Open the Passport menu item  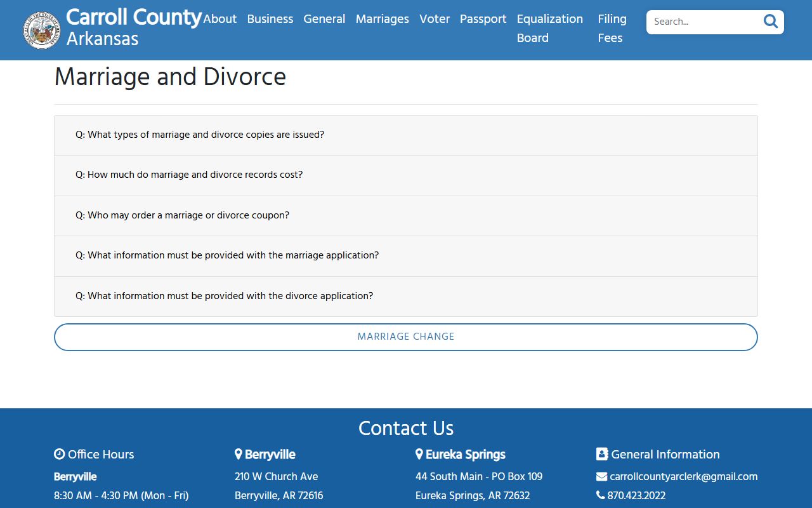pyautogui.click(x=483, y=19)
